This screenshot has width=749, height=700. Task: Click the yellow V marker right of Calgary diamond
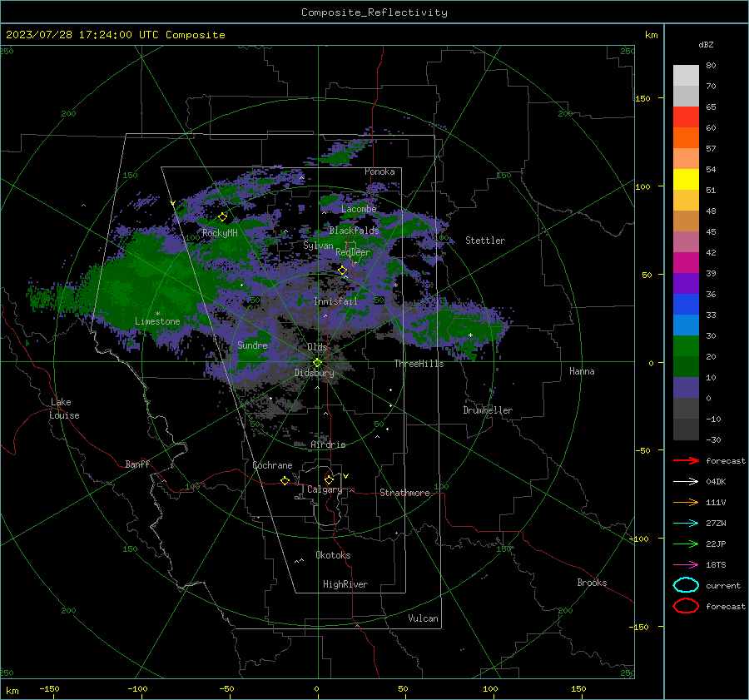point(346,476)
